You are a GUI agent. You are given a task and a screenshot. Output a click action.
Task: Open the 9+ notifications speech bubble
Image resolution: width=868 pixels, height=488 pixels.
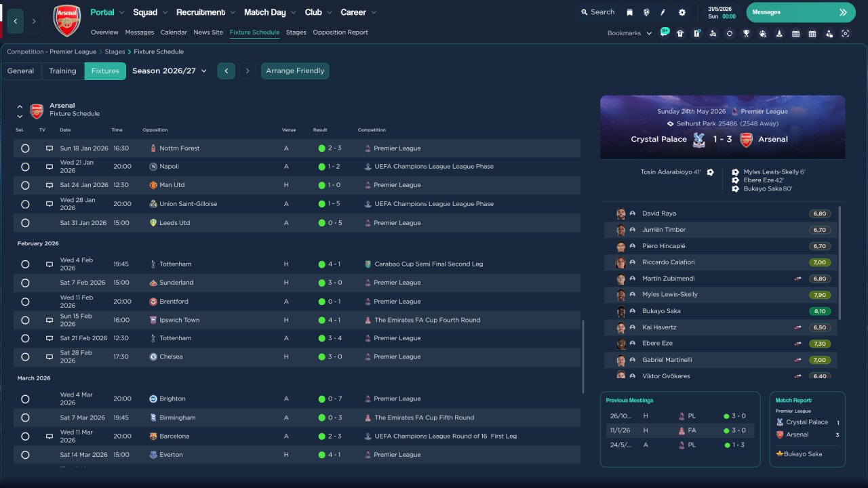pos(664,33)
